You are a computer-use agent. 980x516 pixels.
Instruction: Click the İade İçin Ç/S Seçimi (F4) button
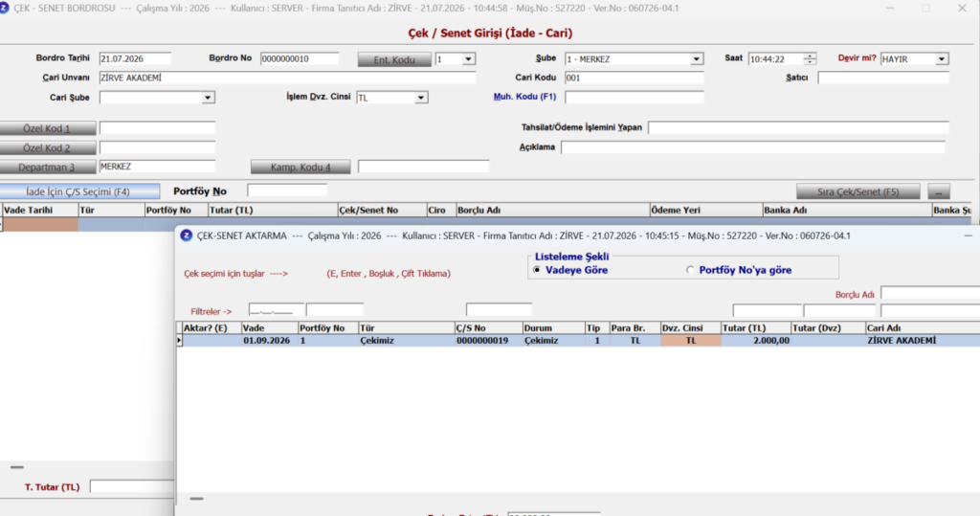coord(79,191)
